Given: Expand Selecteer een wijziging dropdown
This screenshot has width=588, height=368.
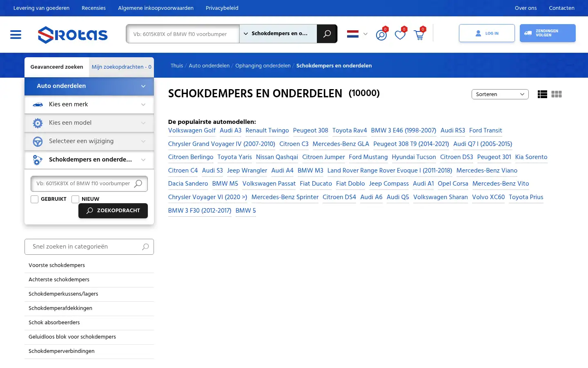Looking at the screenshot, I should 89,141.
